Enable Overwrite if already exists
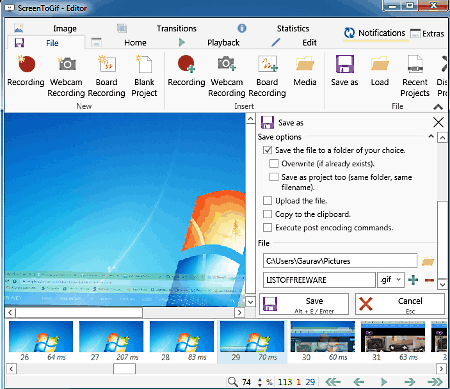This screenshot has height=389, width=450. [274, 163]
